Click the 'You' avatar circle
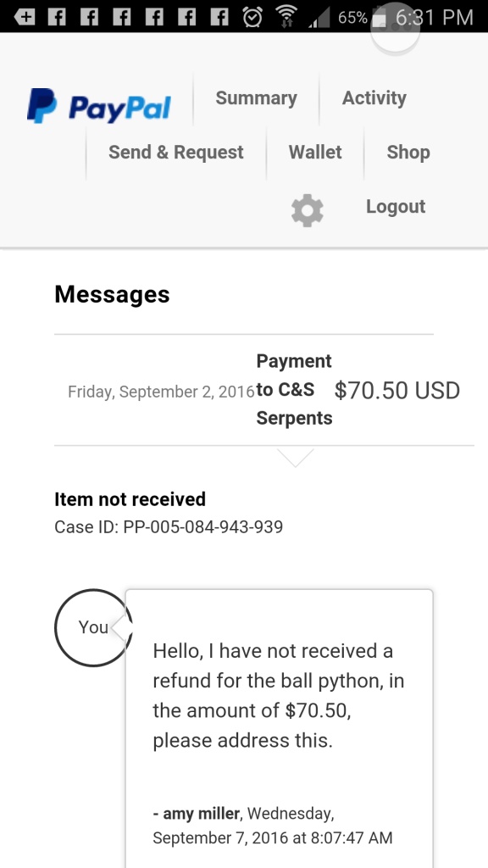488x868 pixels. coord(93,627)
